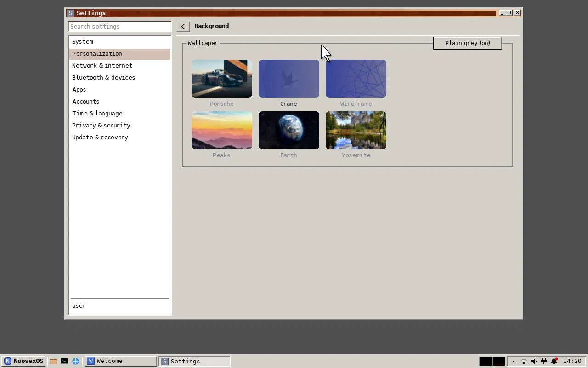Choose the Earth wallpaper thumbnail
588x368 pixels.
(x=289, y=130)
